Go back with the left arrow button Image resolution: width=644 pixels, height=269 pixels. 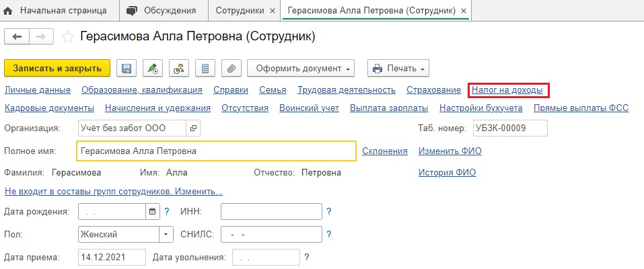tap(17, 36)
